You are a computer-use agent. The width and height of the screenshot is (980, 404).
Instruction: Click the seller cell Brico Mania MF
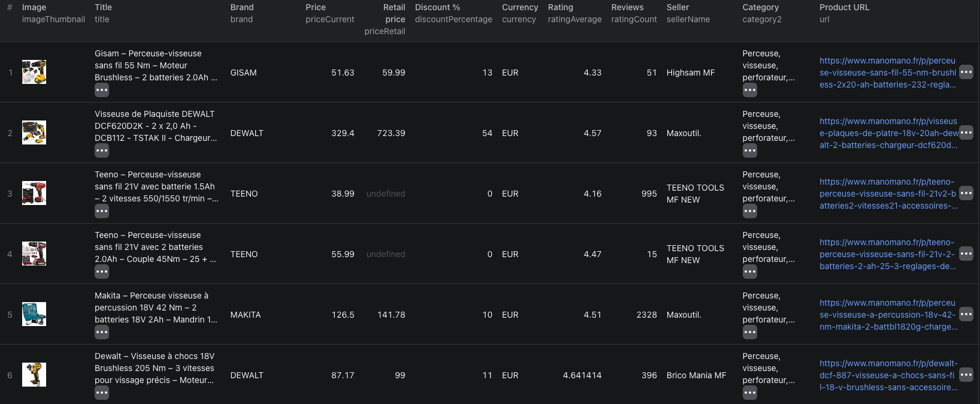tap(696, 375)
